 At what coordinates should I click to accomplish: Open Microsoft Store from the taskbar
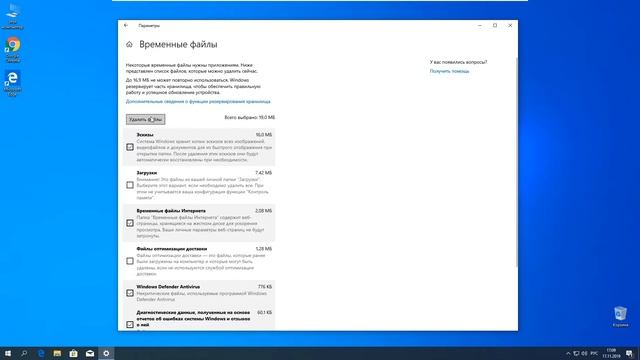click(73, 353)
